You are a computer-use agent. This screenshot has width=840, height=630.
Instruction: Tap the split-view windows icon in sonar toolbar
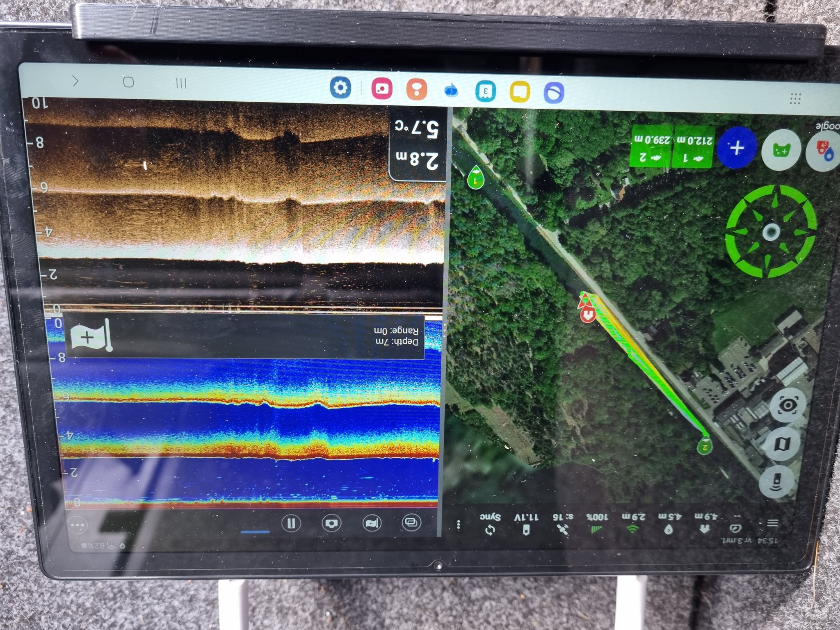pos(411,522)
